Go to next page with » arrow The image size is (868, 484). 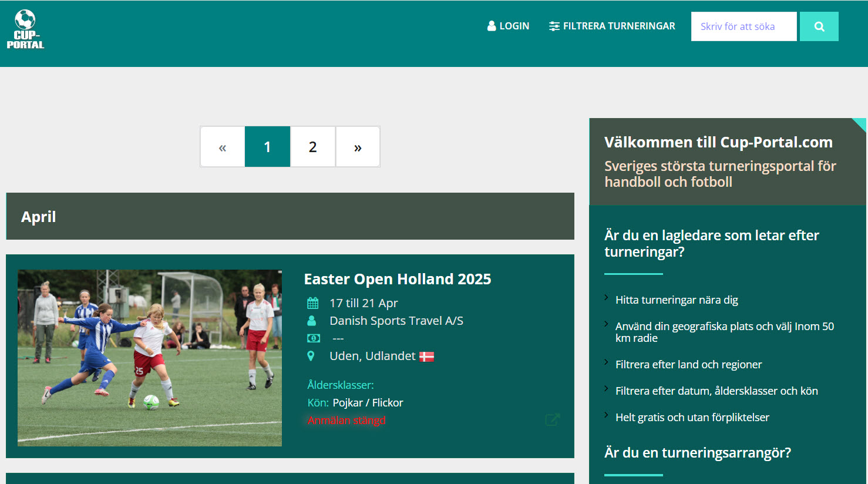click(x=358, y=147)
